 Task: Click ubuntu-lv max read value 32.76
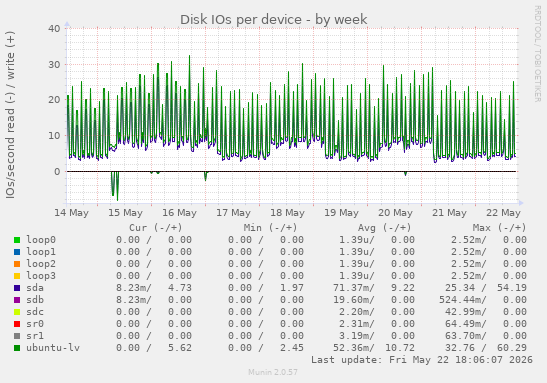(x=460, y=348)
